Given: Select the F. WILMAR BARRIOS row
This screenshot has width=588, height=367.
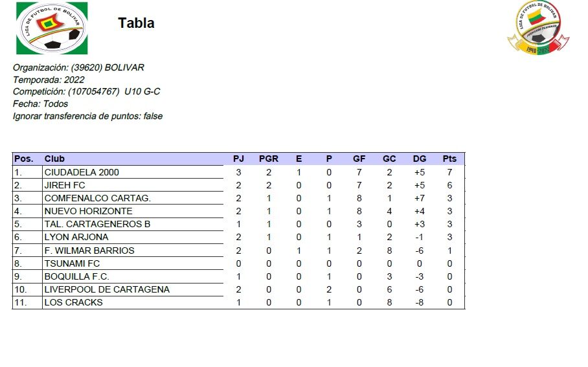Looking at the screenshot, I should [89, 250].
